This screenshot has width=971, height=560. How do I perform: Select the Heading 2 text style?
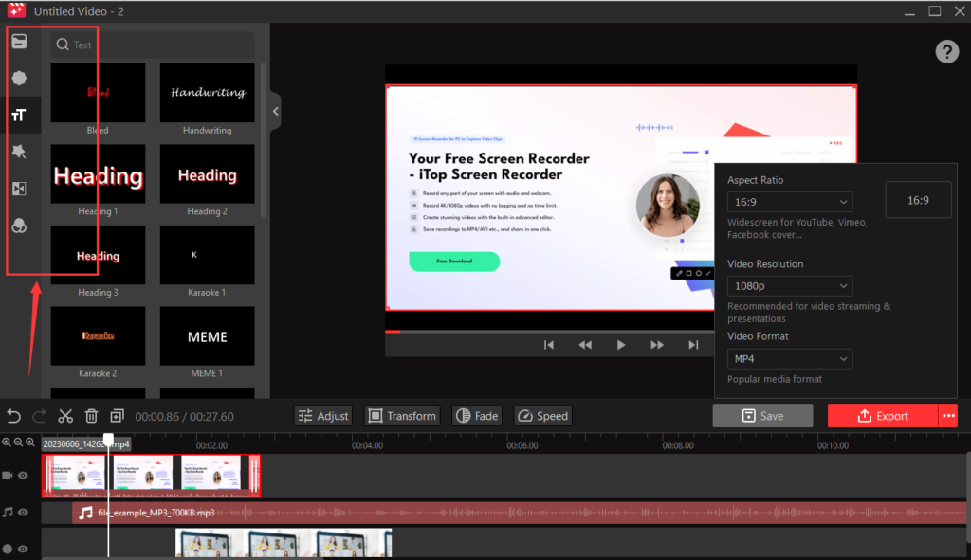(207, 174)
